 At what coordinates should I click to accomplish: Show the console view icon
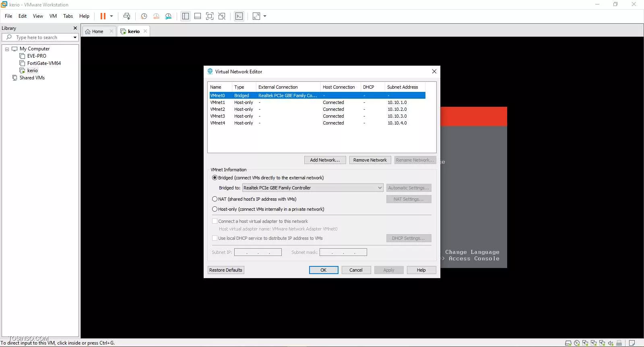pyautogui.click(x=239, y=16)
